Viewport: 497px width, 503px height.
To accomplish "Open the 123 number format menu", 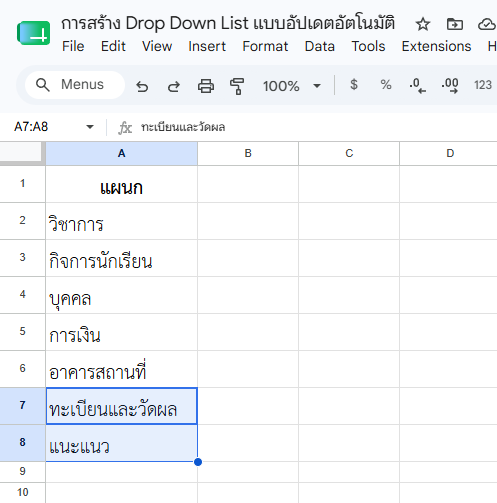I will [483, 85].
